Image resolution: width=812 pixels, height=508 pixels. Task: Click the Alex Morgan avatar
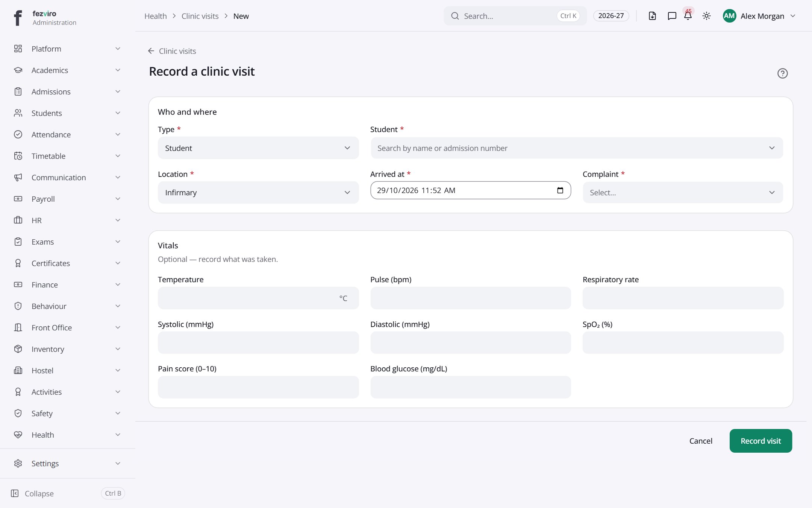coord(729,16)
